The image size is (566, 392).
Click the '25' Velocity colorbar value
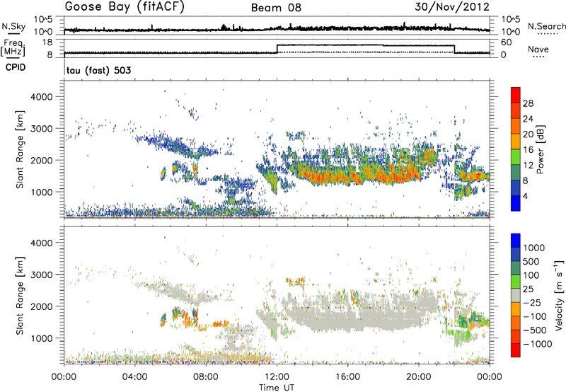[528, 289]
